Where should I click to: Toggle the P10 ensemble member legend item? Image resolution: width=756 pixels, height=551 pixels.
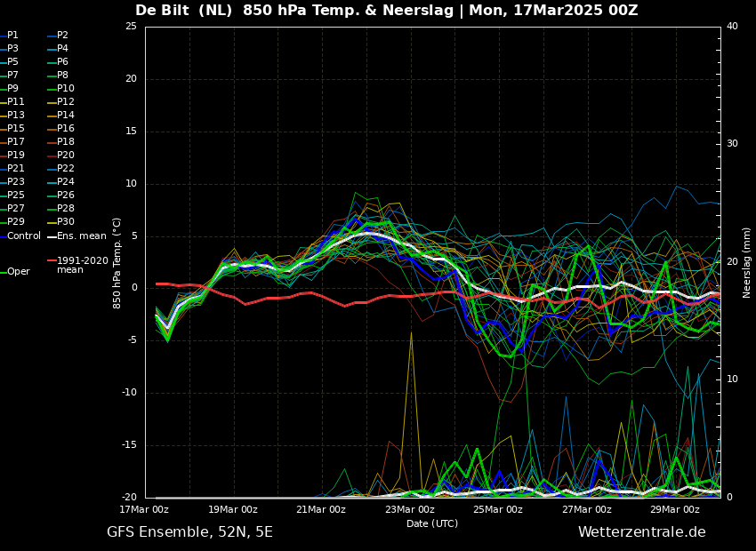click(x=66, y=89)
